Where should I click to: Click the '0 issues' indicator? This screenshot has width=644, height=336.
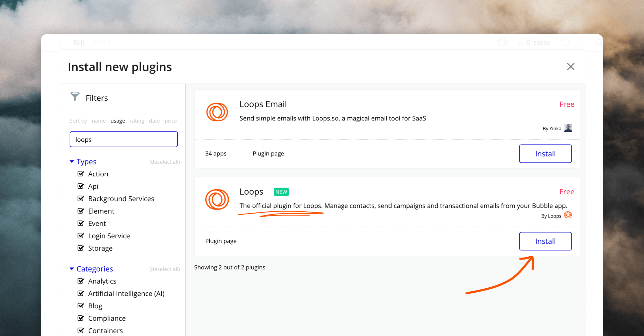538,43
